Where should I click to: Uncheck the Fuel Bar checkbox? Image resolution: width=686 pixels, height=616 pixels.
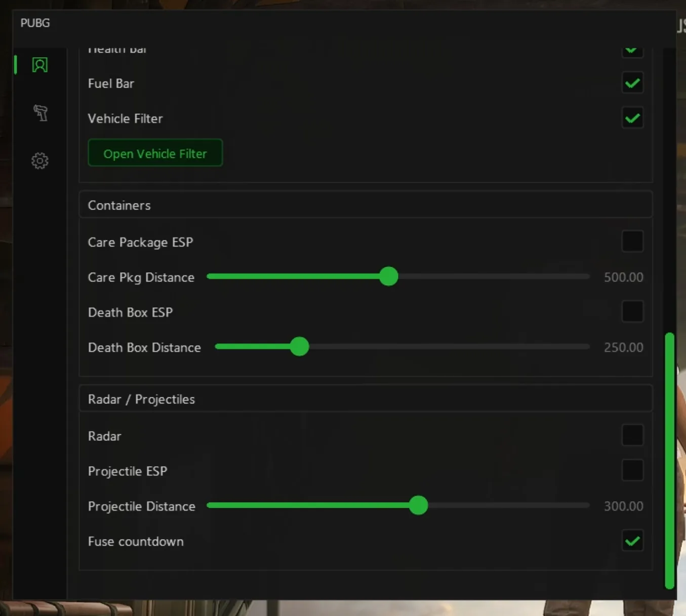[x=632, y=83]
